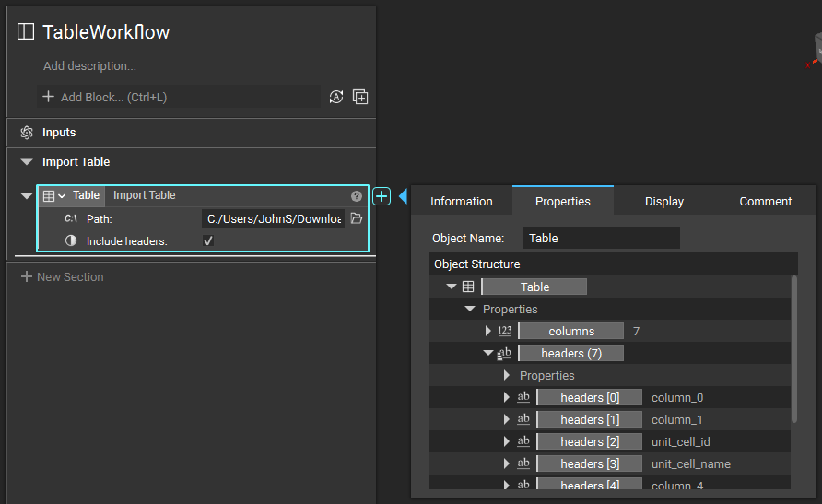This screenshot has width=822, height=504.
Task: Edit the Object Name field containing Table
Action: 602,238
